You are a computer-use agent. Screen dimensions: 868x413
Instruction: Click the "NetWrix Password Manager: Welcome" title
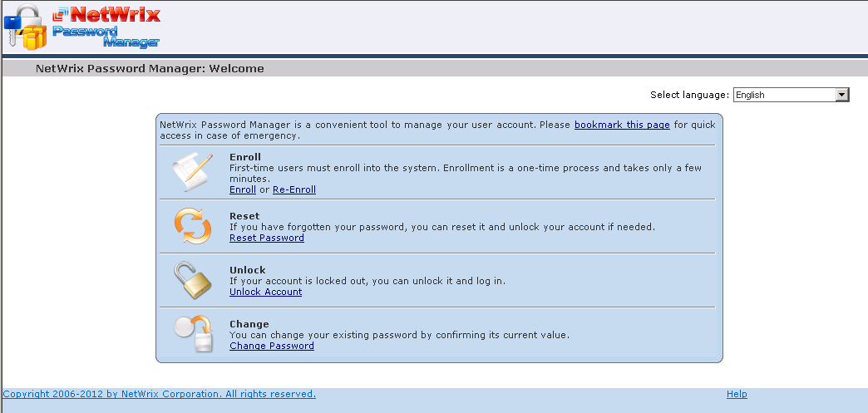pyautogui.click(x=150, y=69)
